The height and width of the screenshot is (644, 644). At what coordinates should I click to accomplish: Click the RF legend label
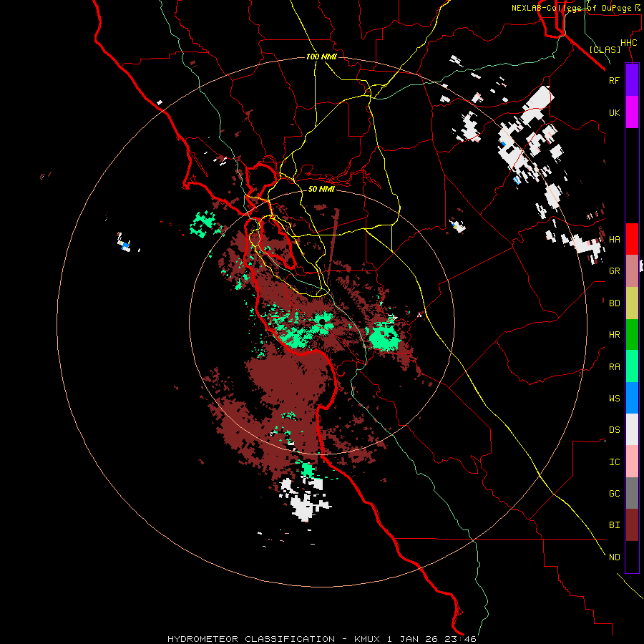[614, 80]
